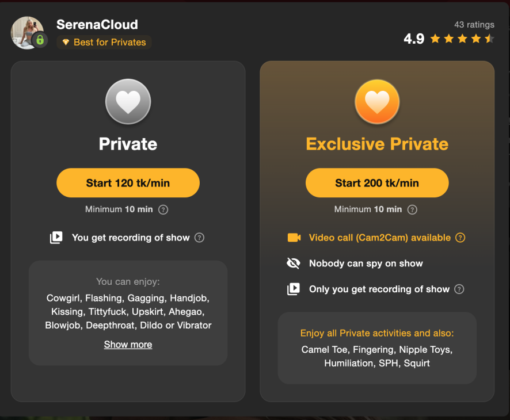Open help icon next to Exclusive minimum time
The width and height of the screenshot is (510, 420).
[412, 209]
